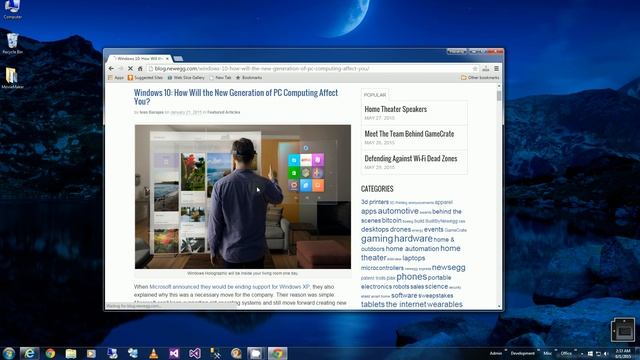Open the Development taskbar toolbar
The width and height of the screenshot is (640, 360).
click(523, 353)
